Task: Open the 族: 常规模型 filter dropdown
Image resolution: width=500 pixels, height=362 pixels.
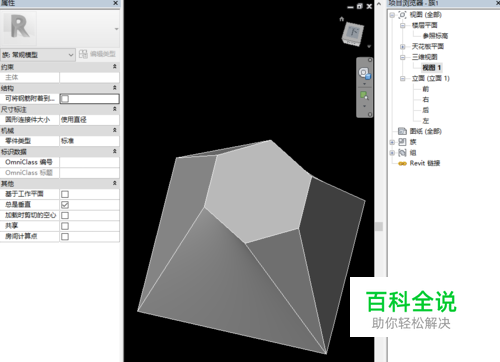Action: point(38,55)
